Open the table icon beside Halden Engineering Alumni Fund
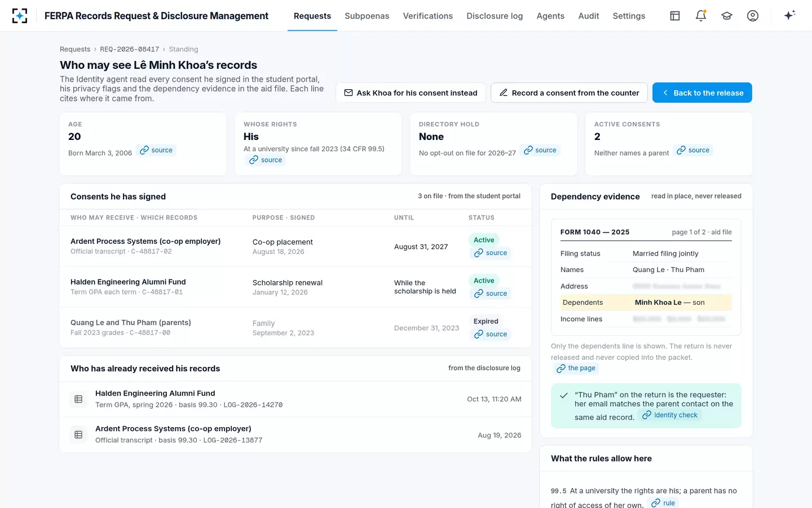Image resolution: width=812 pixels, height=508 pixels. [x=78, y=399]
